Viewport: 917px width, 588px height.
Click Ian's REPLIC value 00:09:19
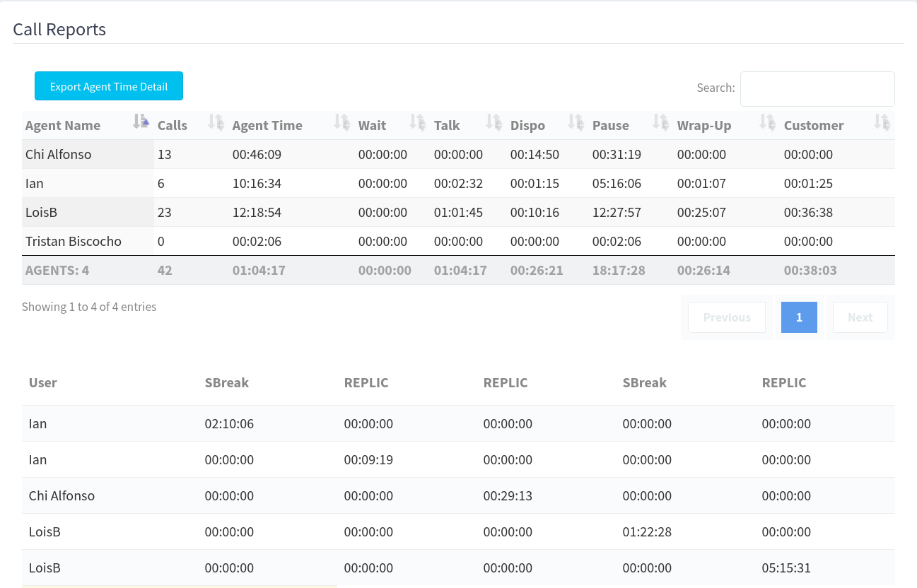pos(369,460)
